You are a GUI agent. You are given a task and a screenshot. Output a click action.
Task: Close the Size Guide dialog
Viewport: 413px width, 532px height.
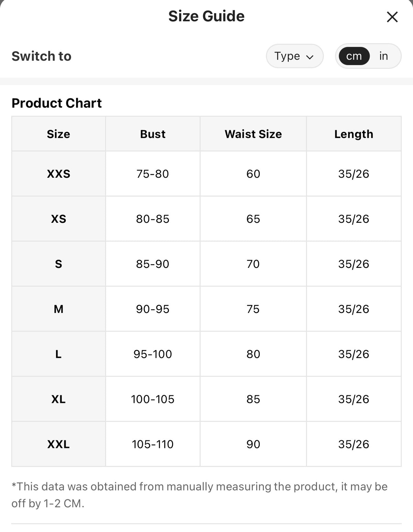(392, 17)
